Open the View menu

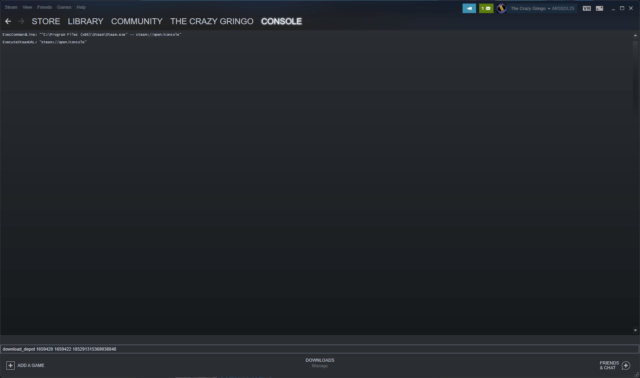click(x=27, y=7)
